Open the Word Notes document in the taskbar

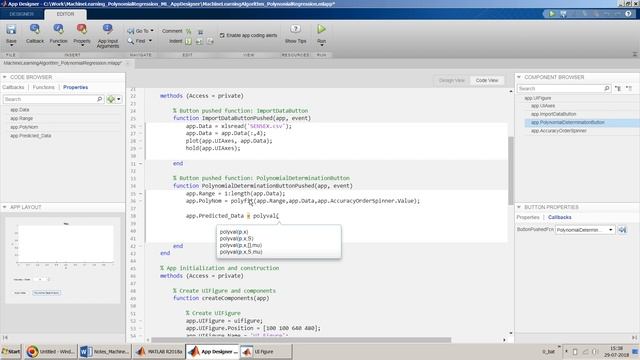coord(104,351)
